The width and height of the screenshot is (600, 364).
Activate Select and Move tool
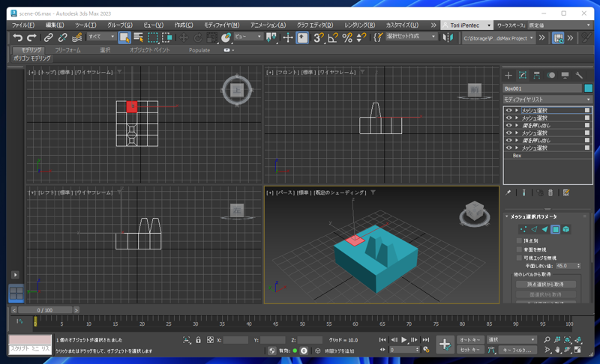pos(184,37)
